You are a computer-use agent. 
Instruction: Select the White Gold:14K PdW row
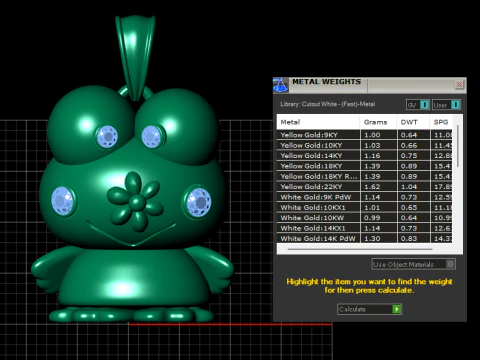click(364, 238)
